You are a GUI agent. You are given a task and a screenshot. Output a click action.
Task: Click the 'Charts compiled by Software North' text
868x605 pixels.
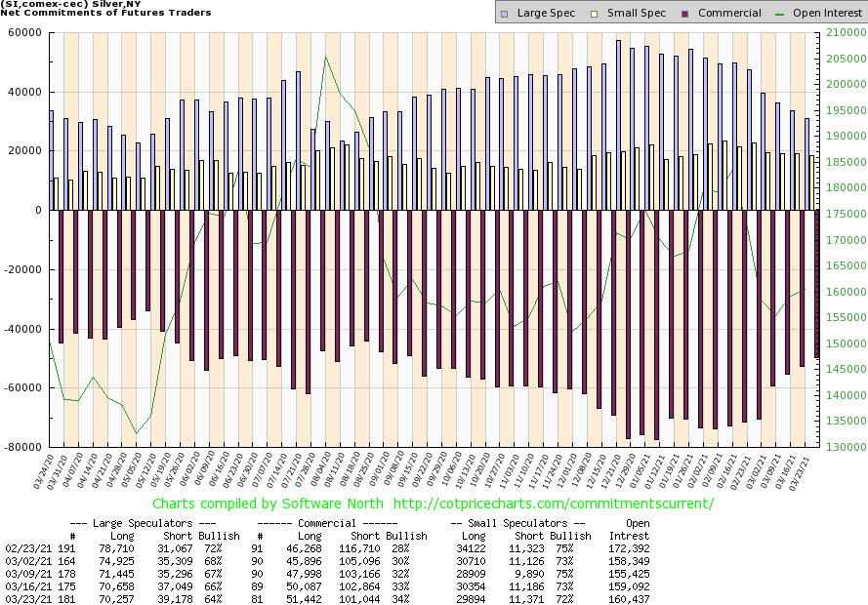pos(269,504)
